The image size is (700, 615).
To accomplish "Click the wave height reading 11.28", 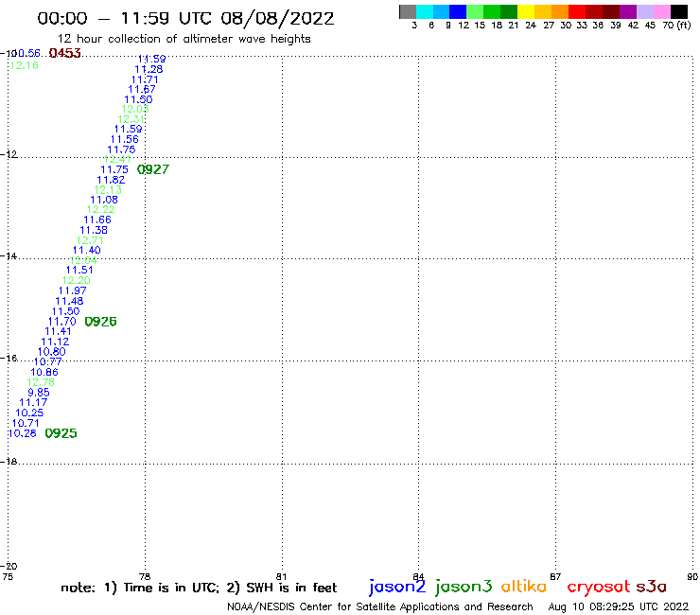I will [149, 69].
